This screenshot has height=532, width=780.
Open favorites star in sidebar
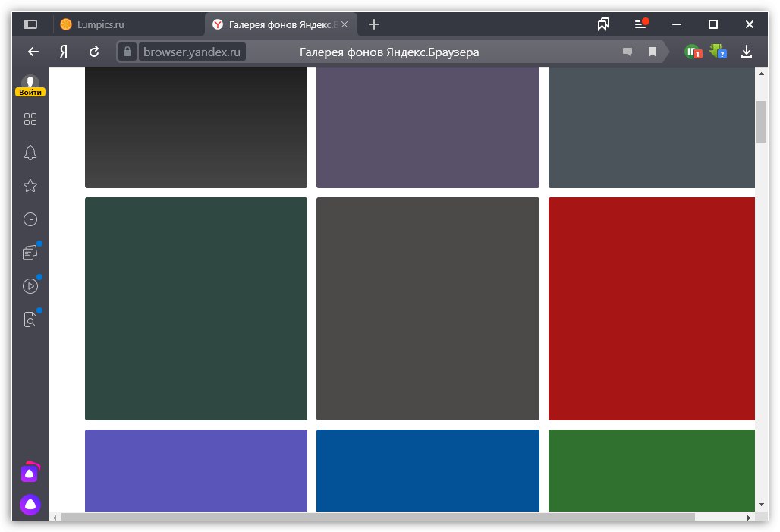coord(30,186)
